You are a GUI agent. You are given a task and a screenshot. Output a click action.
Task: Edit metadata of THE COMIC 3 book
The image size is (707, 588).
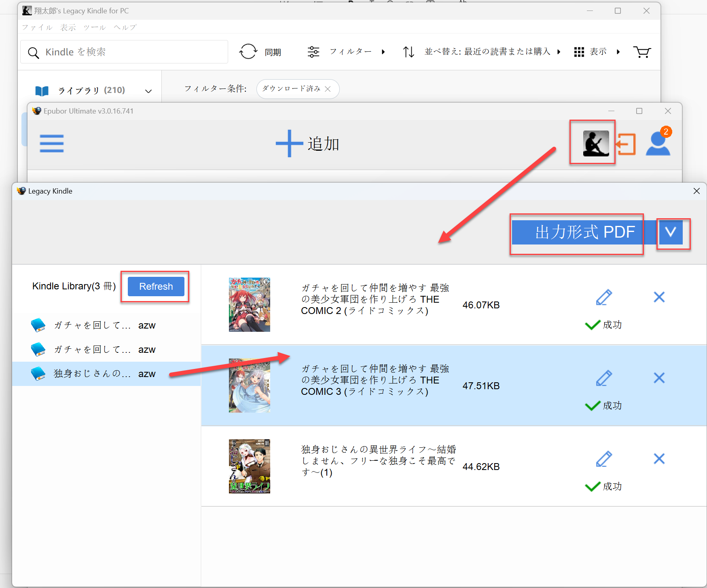(604, 378)
